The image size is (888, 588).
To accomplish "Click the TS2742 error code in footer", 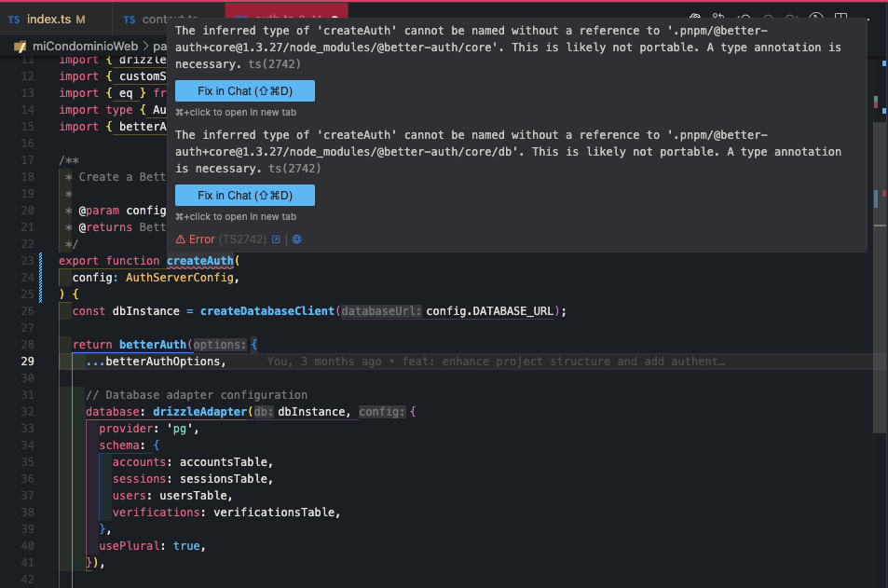I will tap(242, 239).
